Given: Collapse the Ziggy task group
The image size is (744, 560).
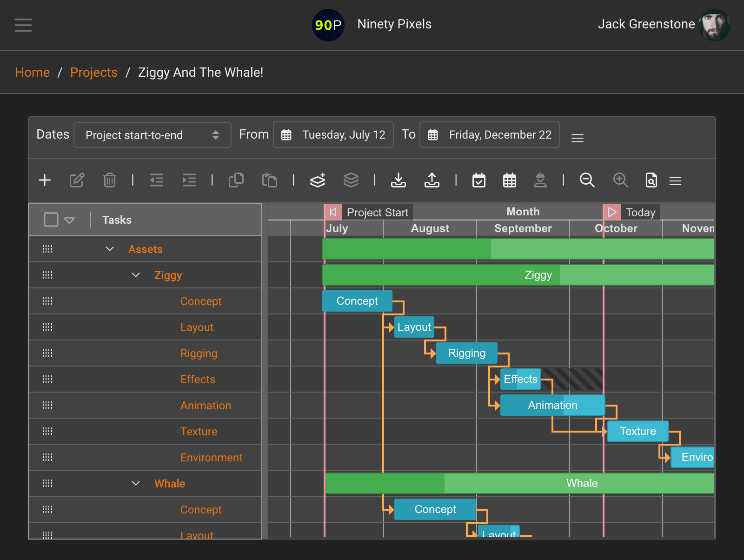Looking at the screenshot, I should (136, 275).
